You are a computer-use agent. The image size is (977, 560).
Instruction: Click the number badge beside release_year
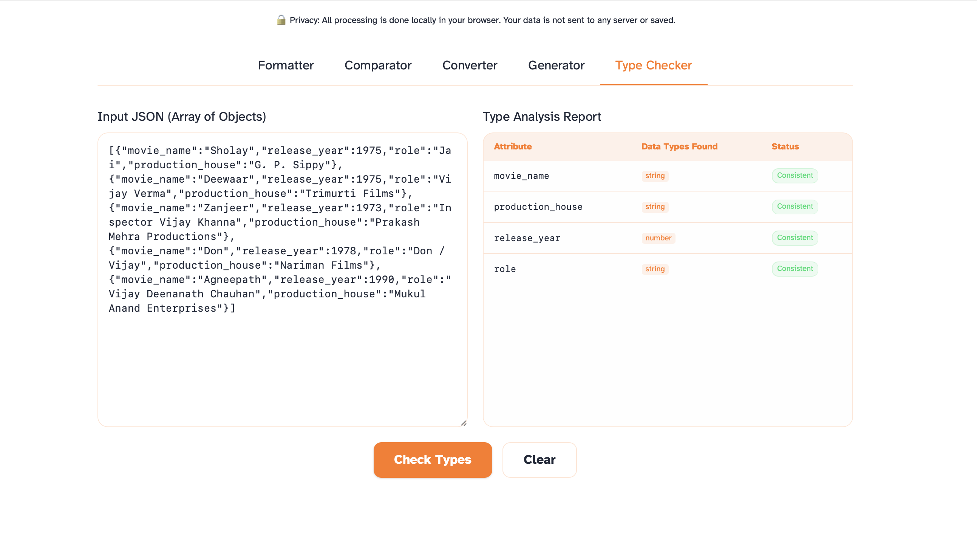(x=658, y=238)
